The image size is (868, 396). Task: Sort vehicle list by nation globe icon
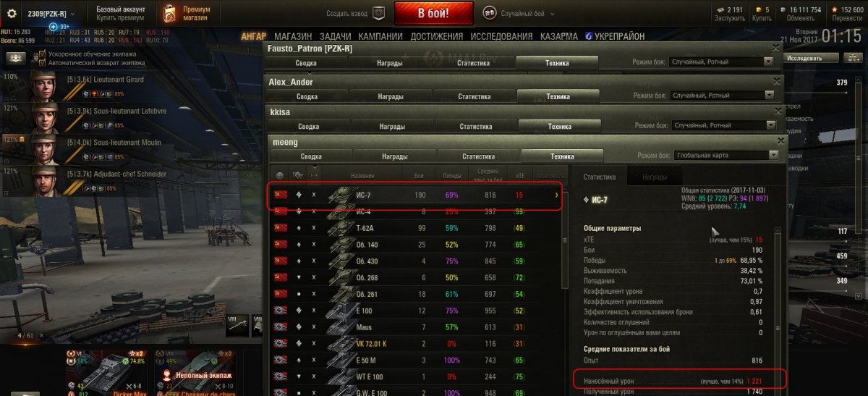[x=280, y=176]
